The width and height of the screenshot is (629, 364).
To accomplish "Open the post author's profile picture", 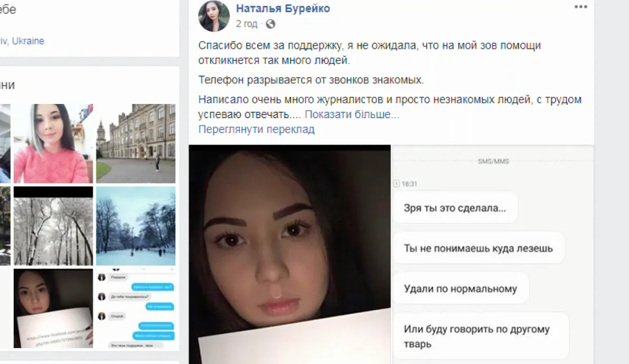I will coord(214,16).
